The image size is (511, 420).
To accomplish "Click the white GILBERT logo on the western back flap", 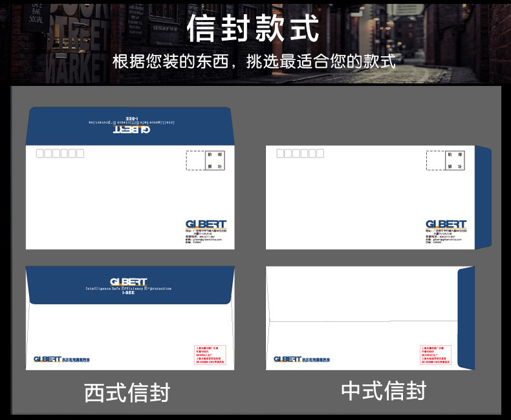I will pyautogui.click(x=129, y=282).
